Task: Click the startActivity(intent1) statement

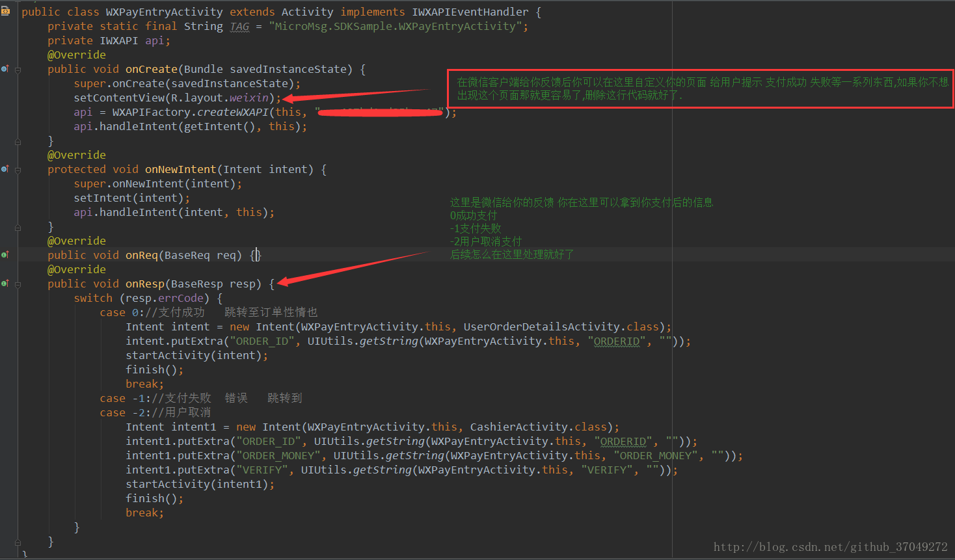Action: tap(200, 484)
